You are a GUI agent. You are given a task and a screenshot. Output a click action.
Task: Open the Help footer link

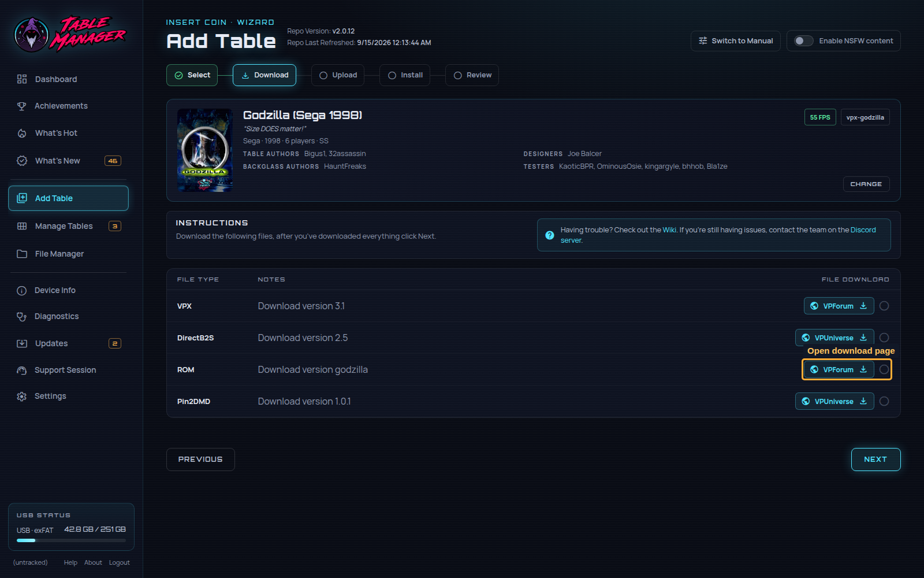70,562
